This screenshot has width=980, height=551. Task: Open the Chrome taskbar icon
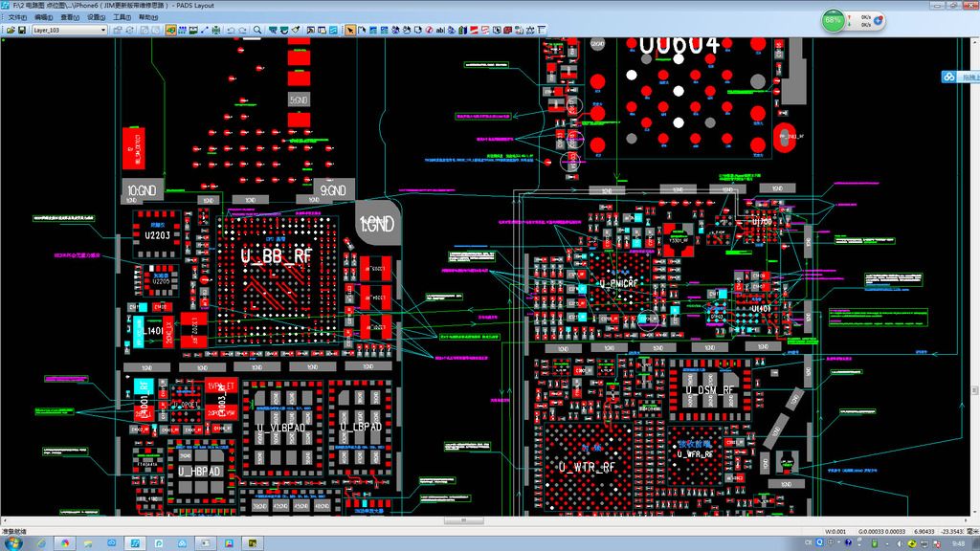point(64,543)
